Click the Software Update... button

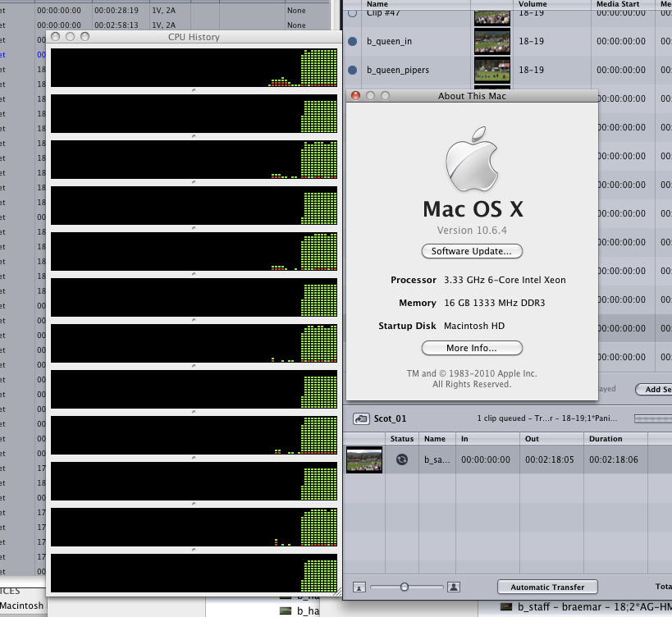coord(472,251)
